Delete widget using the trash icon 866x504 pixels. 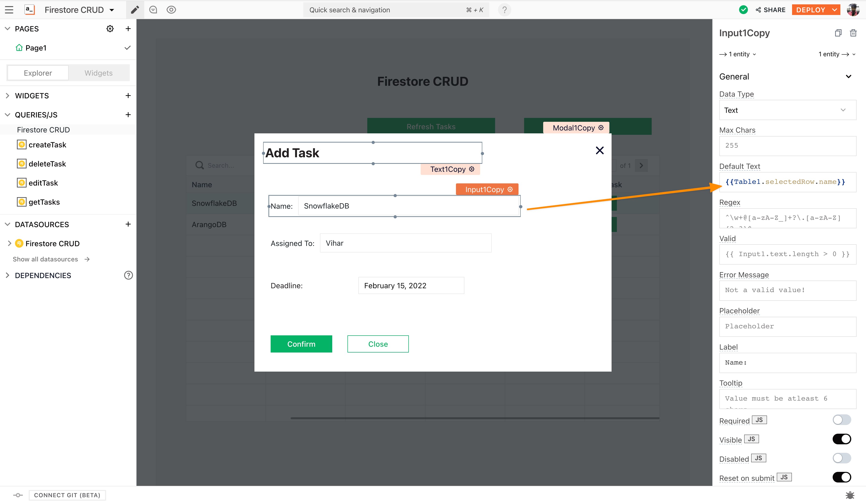[x=853, y=33]
